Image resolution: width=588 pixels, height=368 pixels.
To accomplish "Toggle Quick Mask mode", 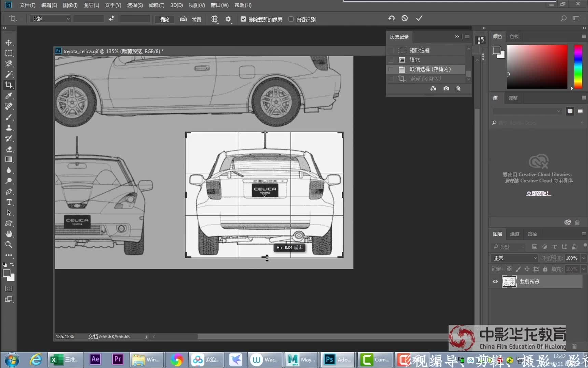I will click(x=9, y=289).
